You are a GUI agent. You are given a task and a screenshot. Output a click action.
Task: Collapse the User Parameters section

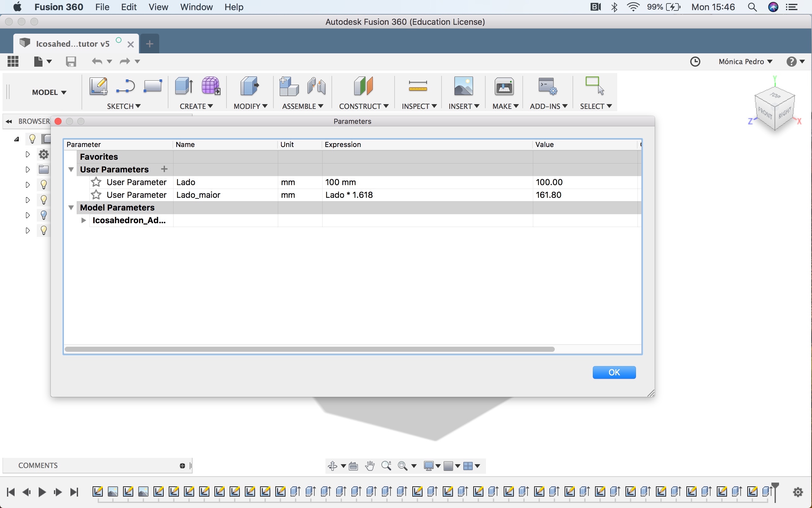tap(71, 169)
